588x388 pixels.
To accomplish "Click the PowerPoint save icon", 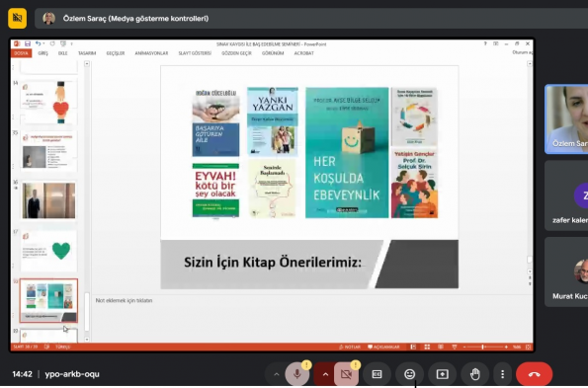I will click(x=28, y=43).
